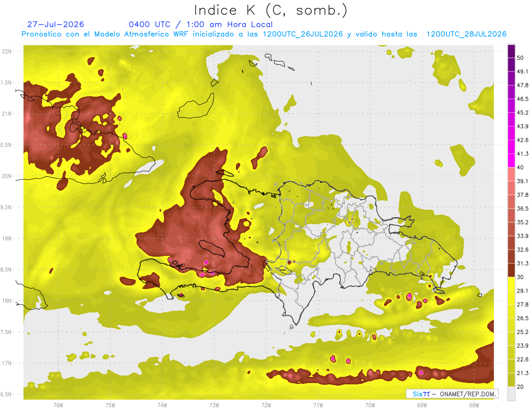The image size is (532, 411).
Task: Click the '69W' longitude label
Action: (x=422, y=405)
